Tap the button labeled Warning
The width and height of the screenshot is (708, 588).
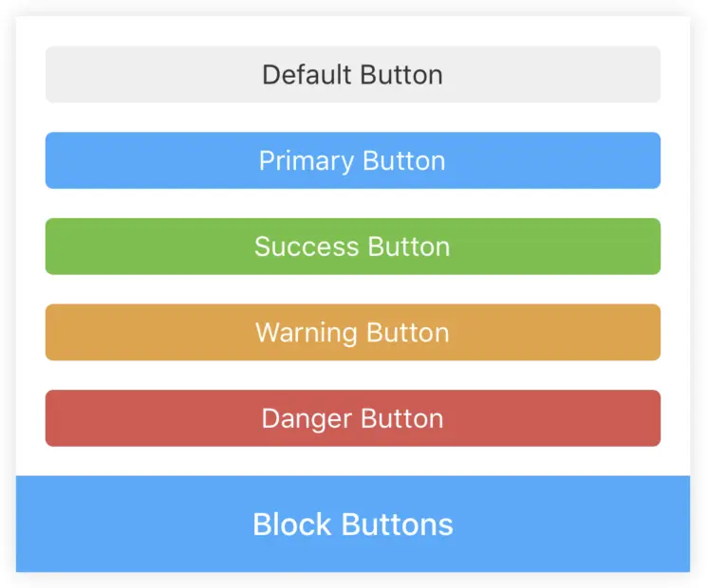(x=352, y=333)
